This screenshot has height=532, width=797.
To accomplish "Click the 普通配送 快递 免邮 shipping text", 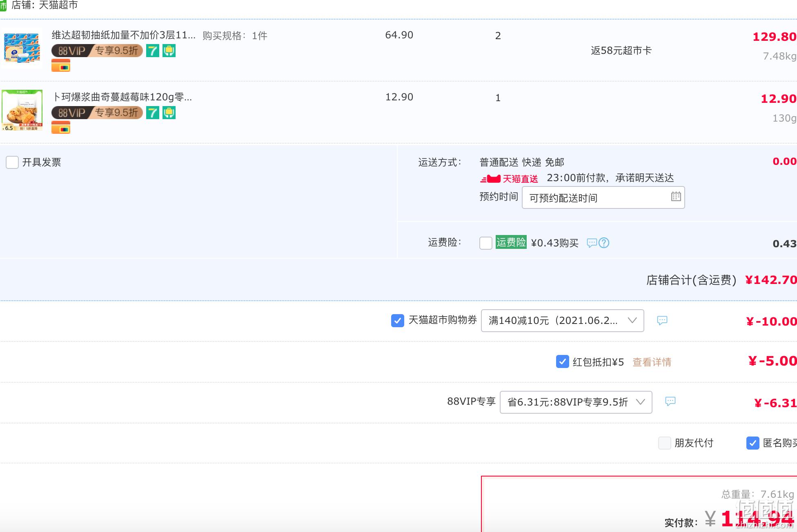I will [x=522, y=162].
